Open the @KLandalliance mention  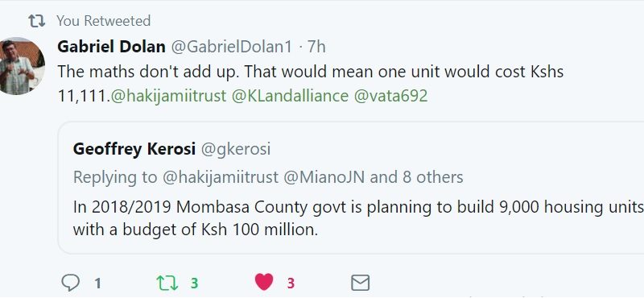coord(290,96)
